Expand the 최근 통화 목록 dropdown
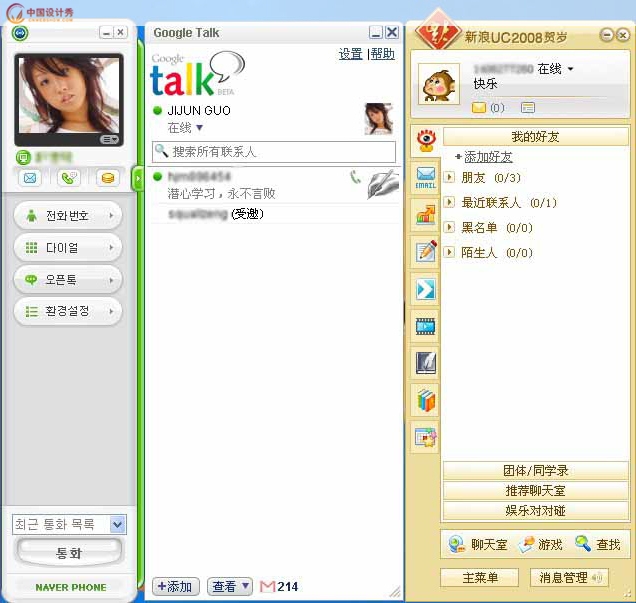 point(118,524)
